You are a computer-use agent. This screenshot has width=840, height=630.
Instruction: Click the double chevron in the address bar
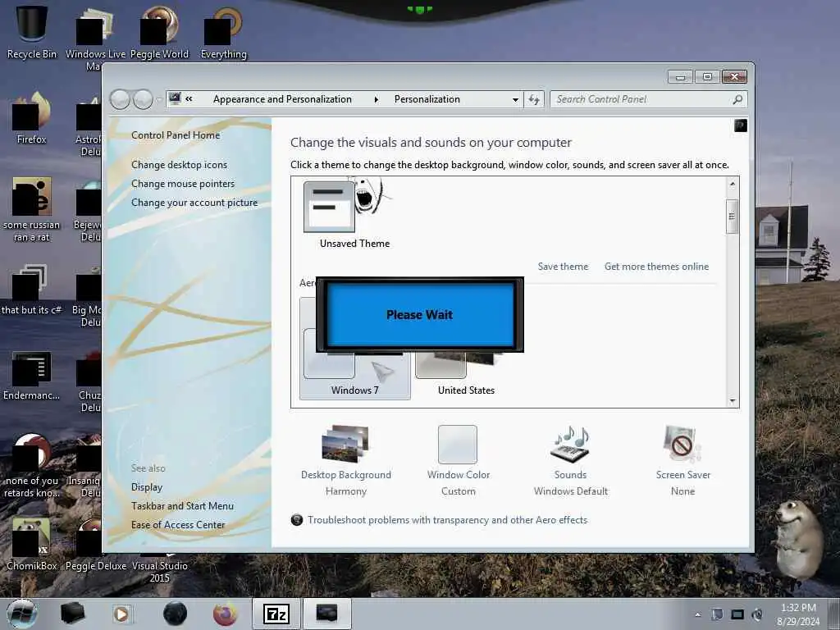pos(189,98)
